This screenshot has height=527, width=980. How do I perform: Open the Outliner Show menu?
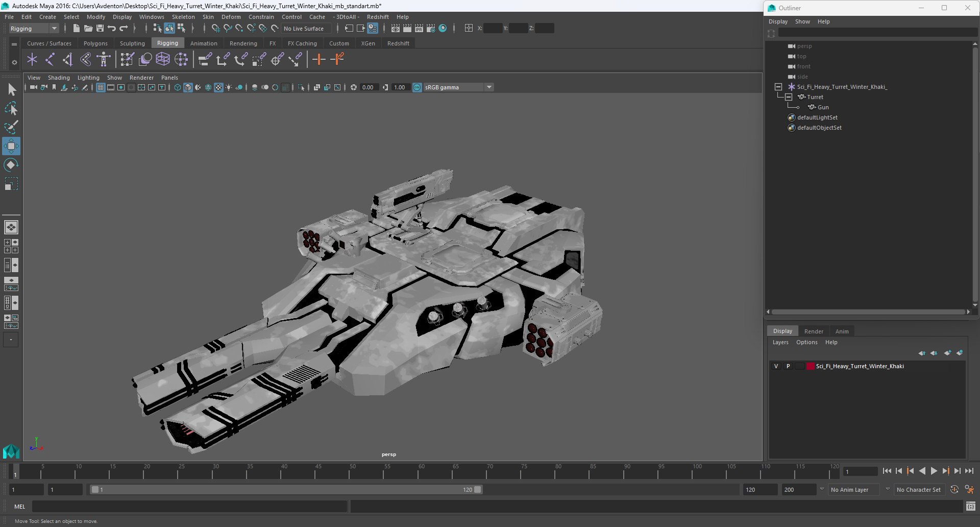click(x=802, y=21)
